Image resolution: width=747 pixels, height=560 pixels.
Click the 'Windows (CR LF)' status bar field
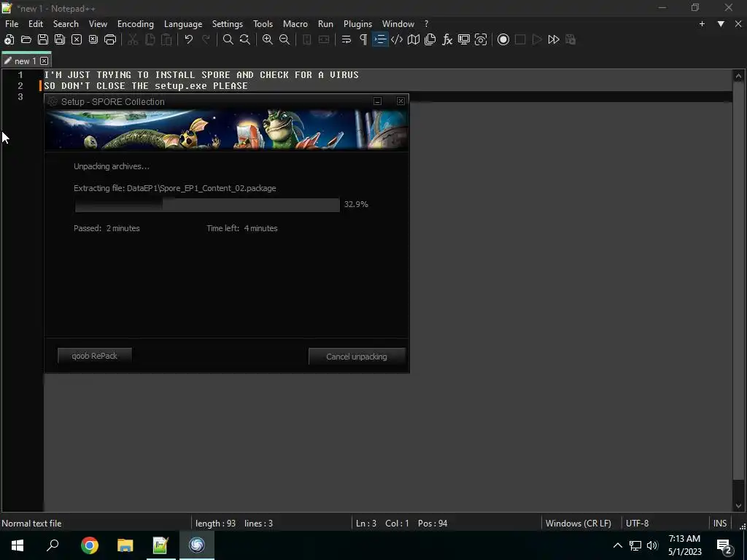(x=578, y=524)
